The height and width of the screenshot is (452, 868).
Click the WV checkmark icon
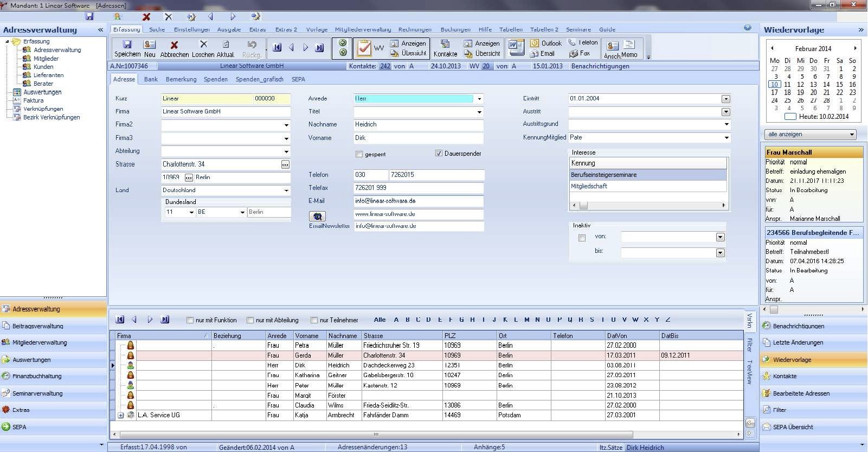click(364, 48)
